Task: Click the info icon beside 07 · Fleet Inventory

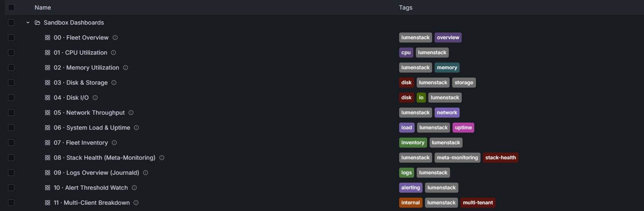Action: coord(114,143)
